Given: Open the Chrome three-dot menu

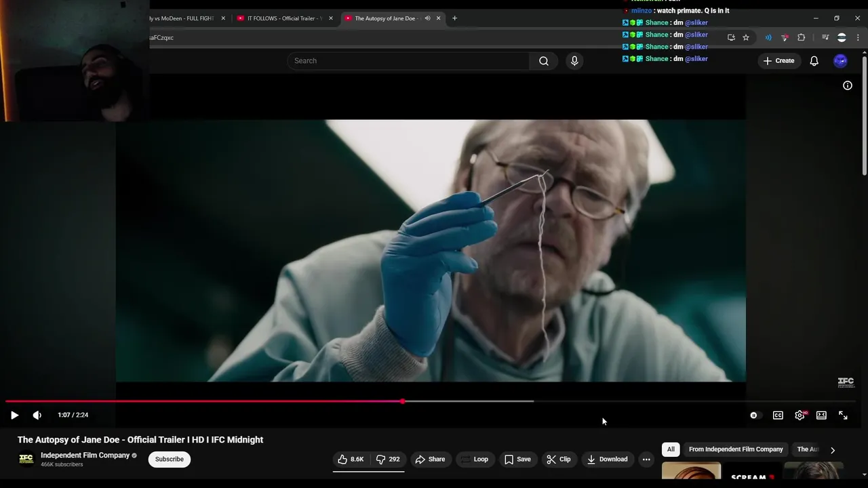Looking at the screenshot, I should pos(857,38).
